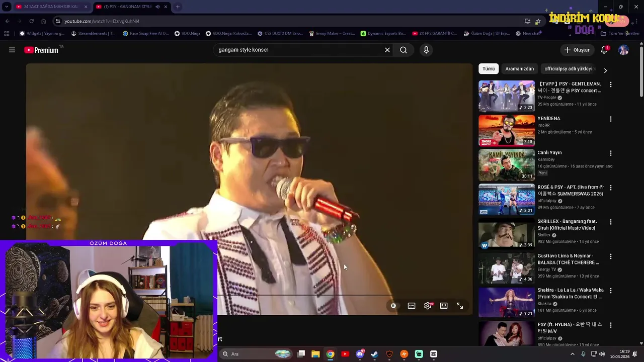Select the Tümü filter chip
644x362 pixels.
pyautogui.click(x=489, y=69)
